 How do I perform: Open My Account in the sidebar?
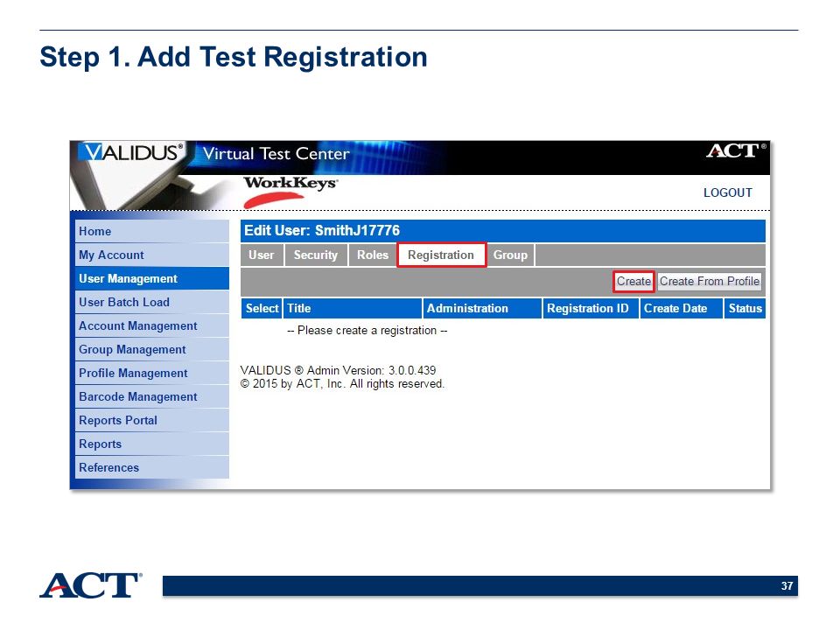(x=152, y=255)
